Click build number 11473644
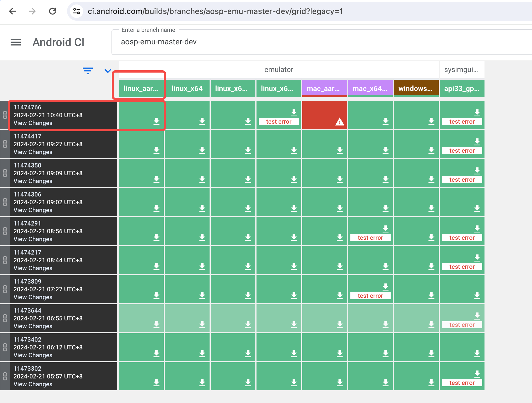 (27, 311)
